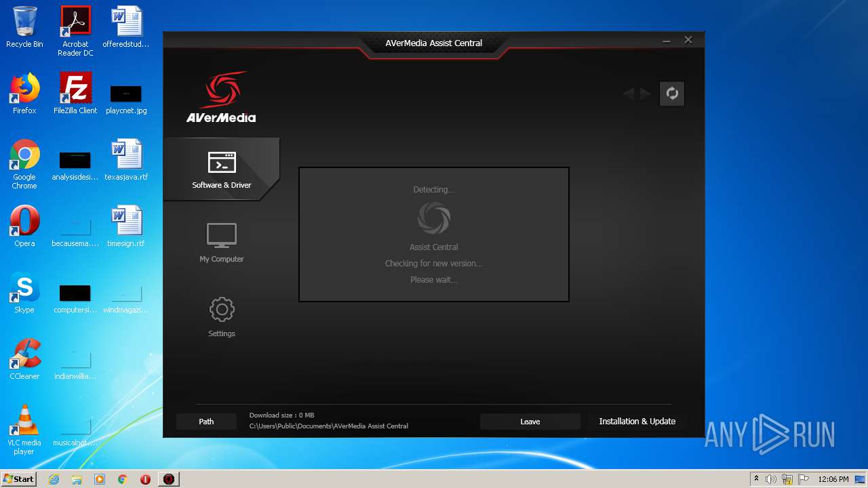Select the musicalnot file icon
This screenshot has height=488, width=868.
[75, 431]
